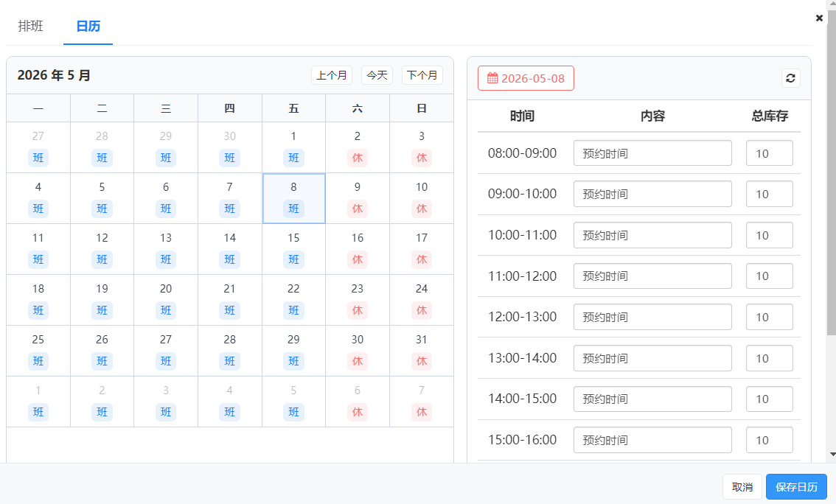Select May 26 calendar day
This screenshot has width=836, height=504.
tap(102, 351)
